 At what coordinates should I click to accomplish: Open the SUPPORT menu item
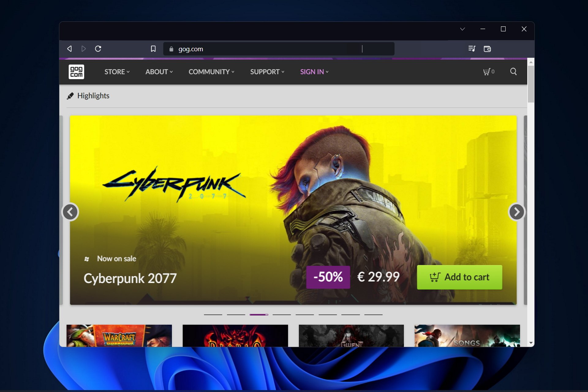[x=266, y=71]
